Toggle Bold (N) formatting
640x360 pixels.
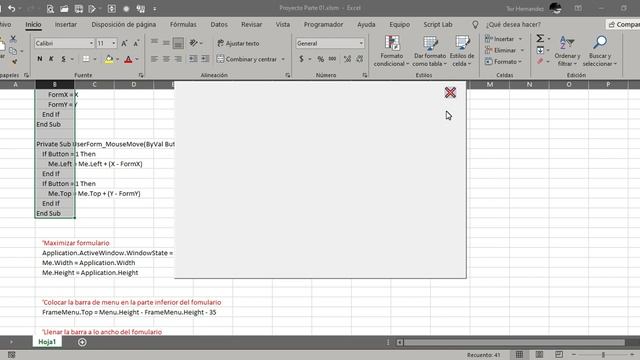coord(40,59)
